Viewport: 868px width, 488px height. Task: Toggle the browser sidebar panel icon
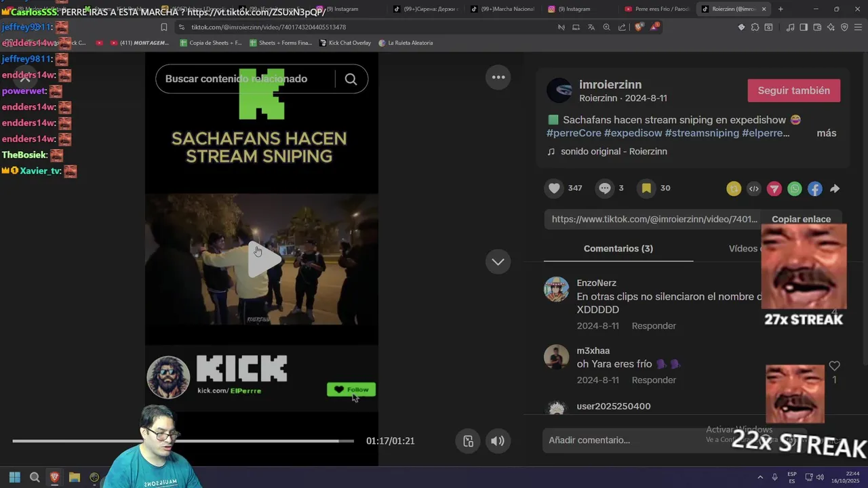tap(804, 27)
